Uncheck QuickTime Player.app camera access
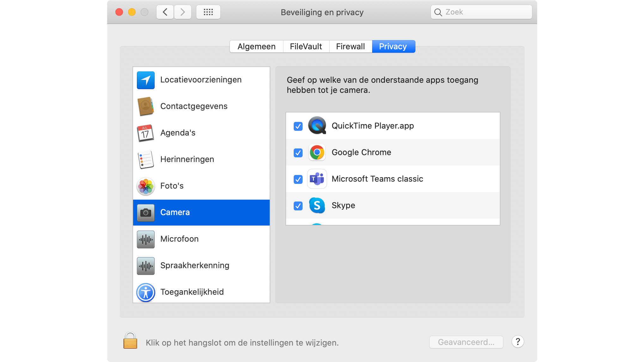Image resolution: width=644 pixels, height=362 pixels. 298,126
